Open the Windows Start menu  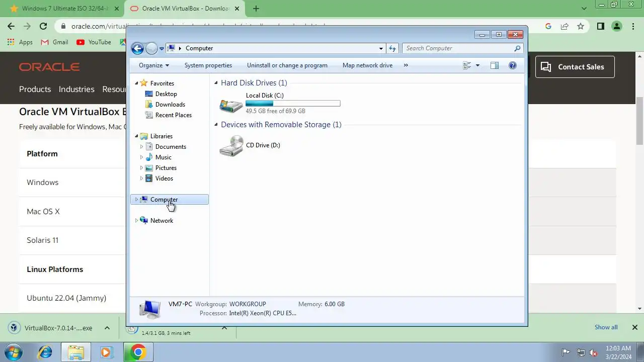click(x=14, y=352)
